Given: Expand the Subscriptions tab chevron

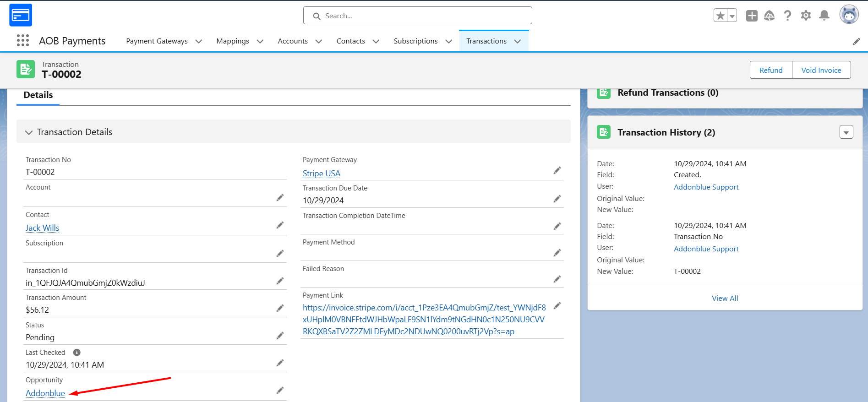Looking at the screenshot, I should coord(449,41).
